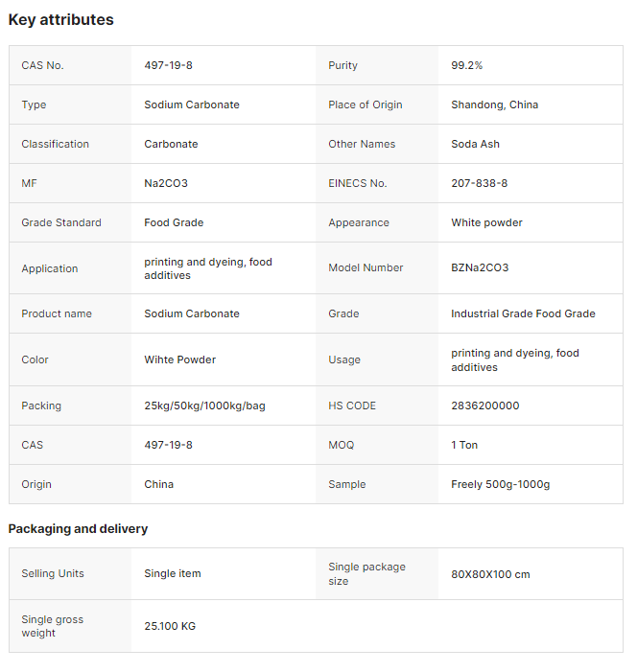
Task: Select the CAS No. value 497-19-8
Action: (168, 65)
